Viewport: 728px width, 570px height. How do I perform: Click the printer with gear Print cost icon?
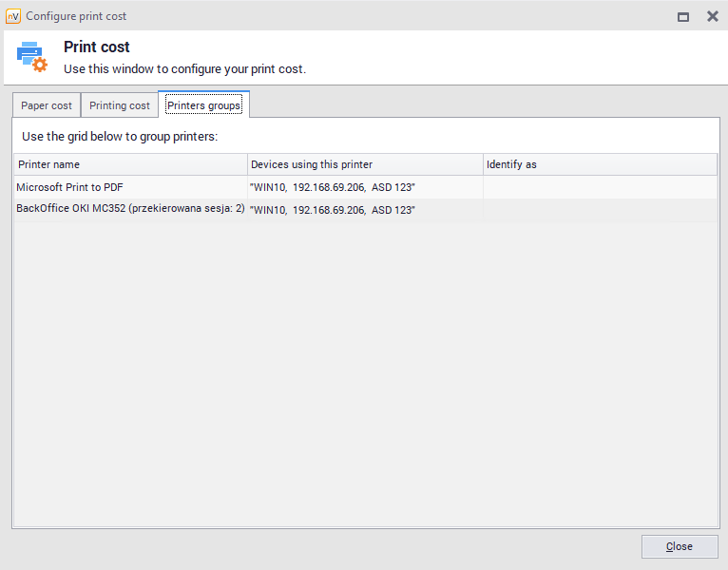(x=31, y=57)
